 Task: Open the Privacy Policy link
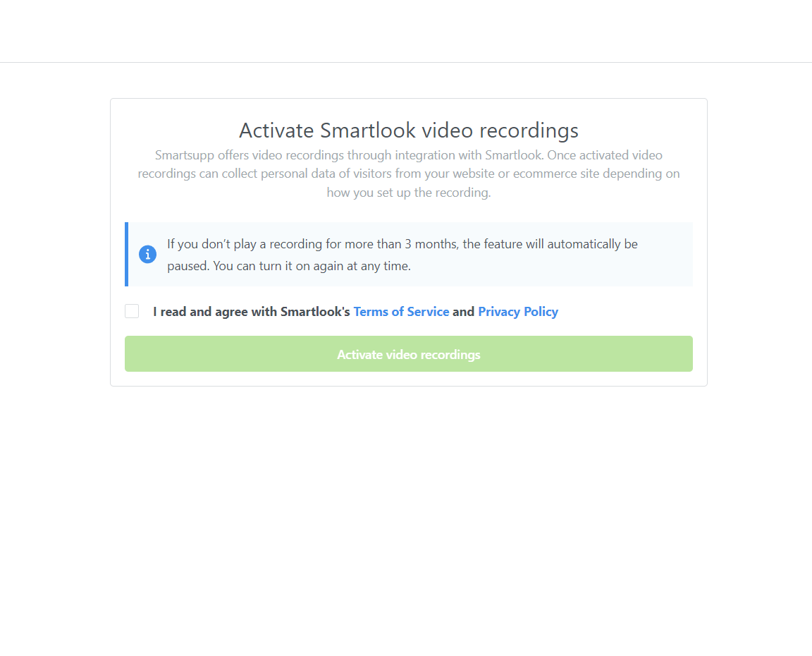[518, 312]
